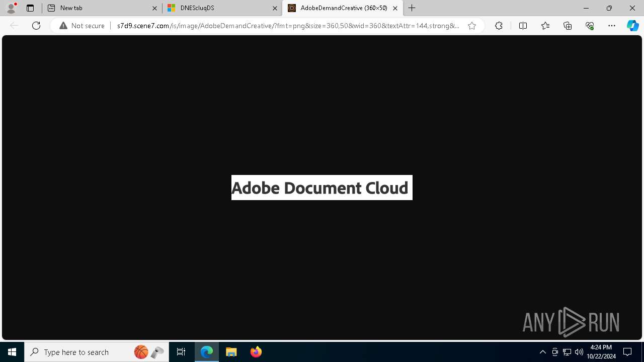This screenshot has height=362, width=644.
Task: Show hidden system tray icons
Action: click(543, 352)
